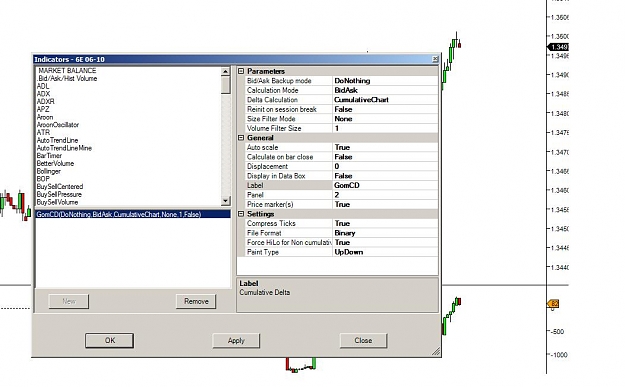
Task: Click Price marker(s) value True
Action: click(385, 204)
